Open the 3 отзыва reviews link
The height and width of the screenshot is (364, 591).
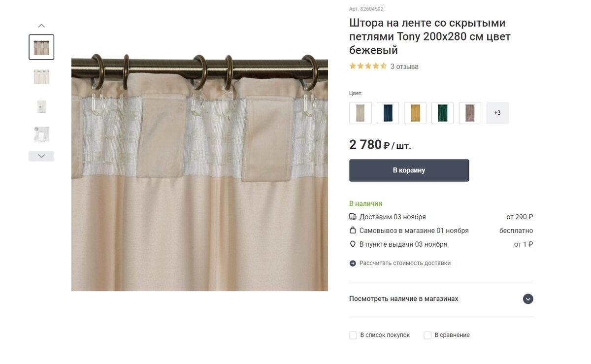[404, 66]
